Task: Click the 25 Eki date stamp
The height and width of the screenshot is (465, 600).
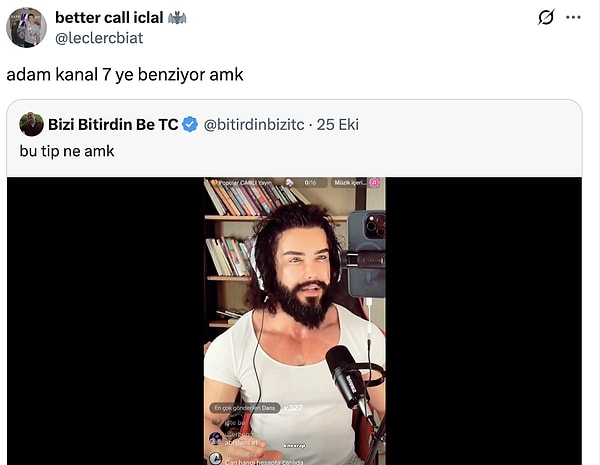Action: click(x=338, y=125)
